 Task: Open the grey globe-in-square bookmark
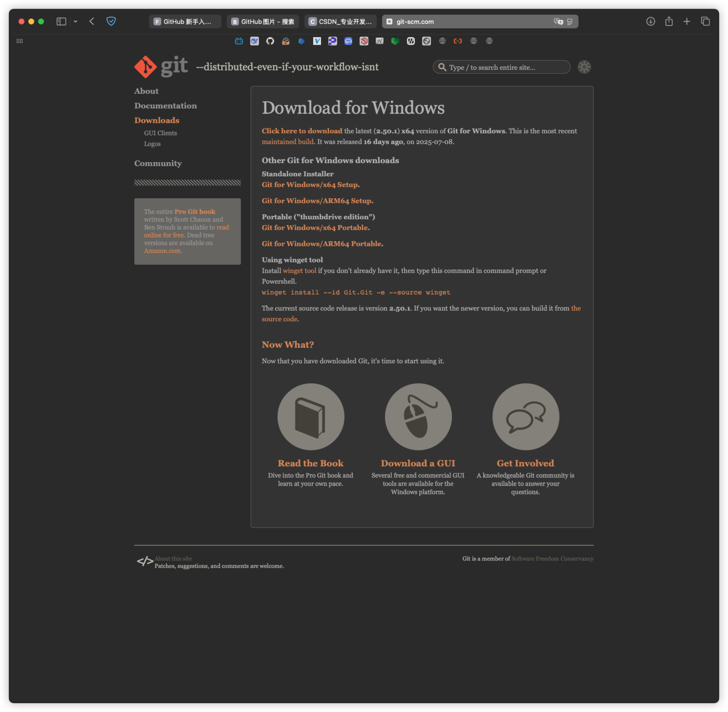click(427, 41)
